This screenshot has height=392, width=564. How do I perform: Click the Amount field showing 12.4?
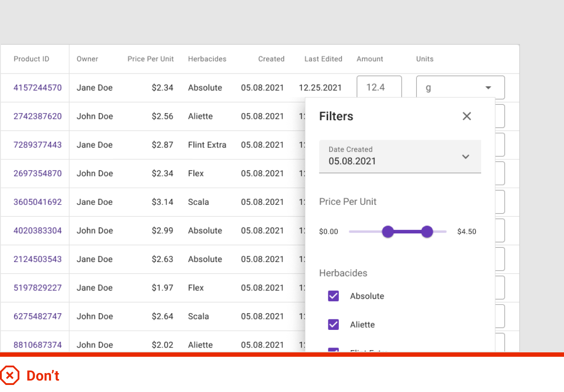[x=378, y=87]
